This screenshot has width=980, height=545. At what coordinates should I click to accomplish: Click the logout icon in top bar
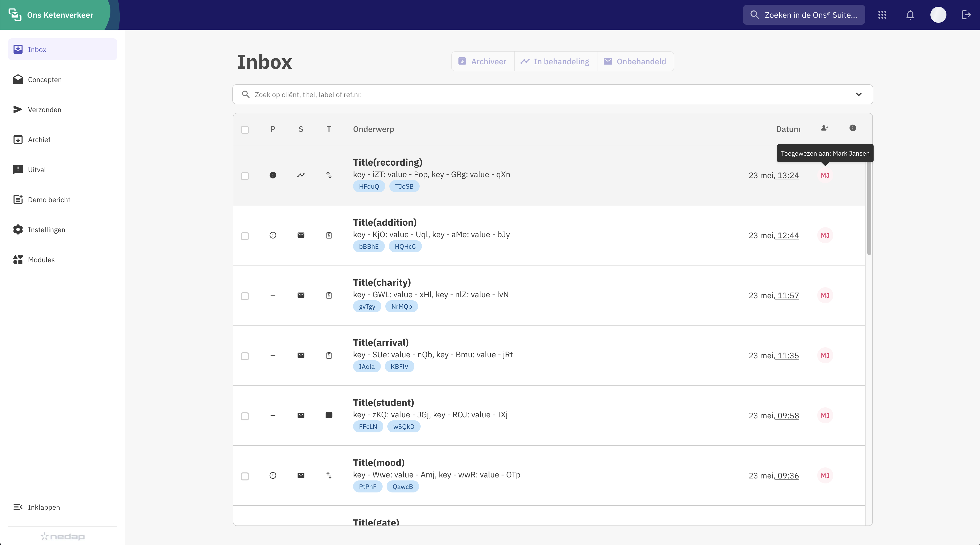point(966,15)
